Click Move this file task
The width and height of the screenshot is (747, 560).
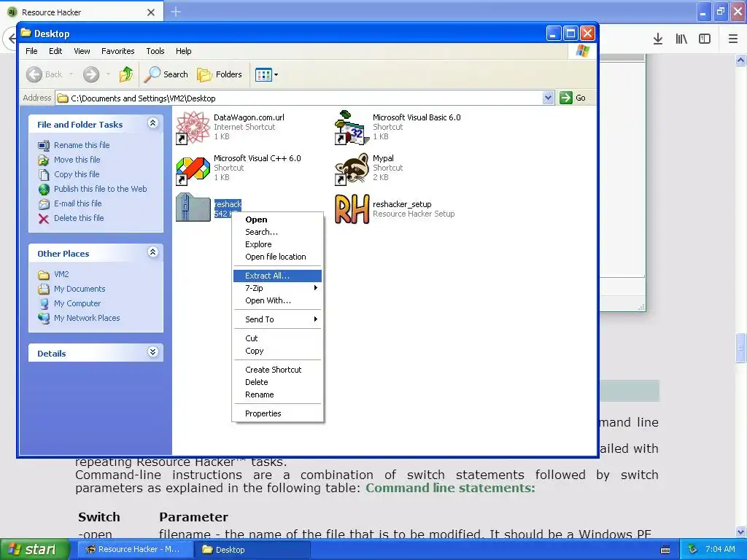pyautogui.click(x=77, y=160)
